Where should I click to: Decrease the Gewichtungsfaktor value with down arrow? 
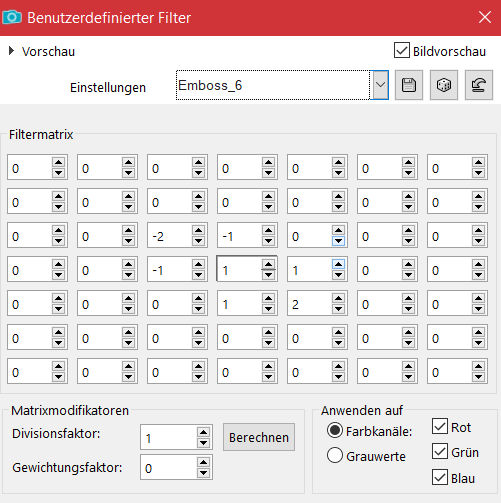pos(203,473)
